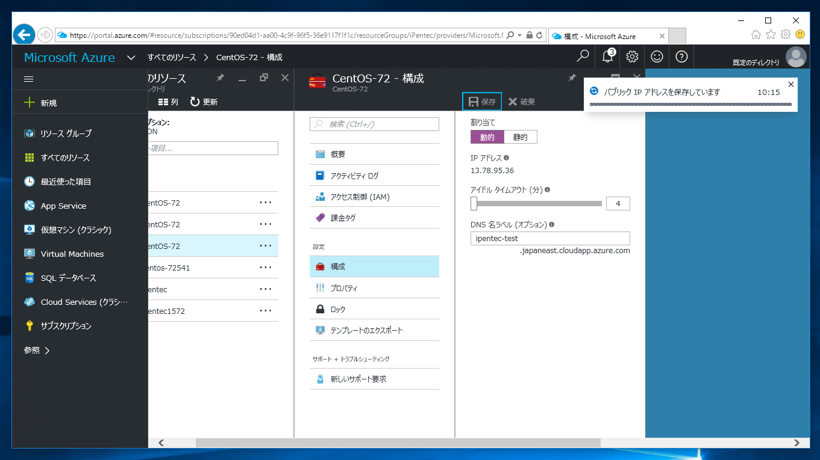Open Access control (IAM) menu item
This screenshot has width=820, height=460.
(x=374, y=197)
